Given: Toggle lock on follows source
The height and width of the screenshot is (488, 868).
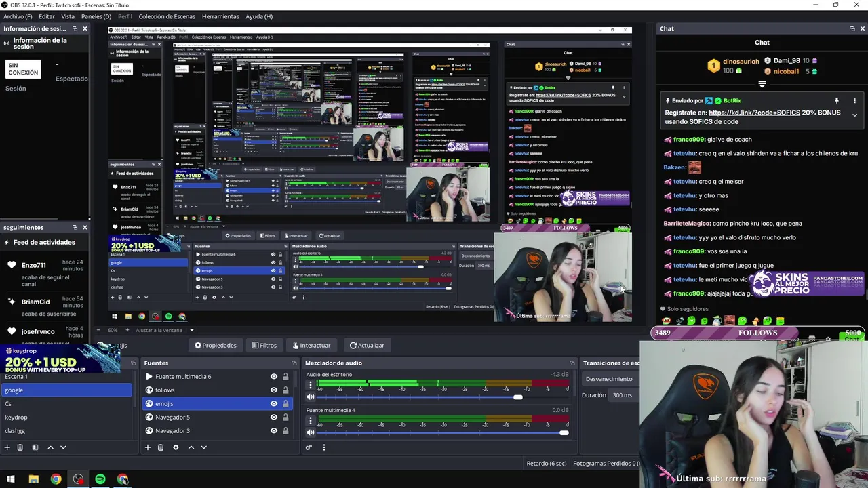Looking at the screenshot, I should [x=285, y=390].
